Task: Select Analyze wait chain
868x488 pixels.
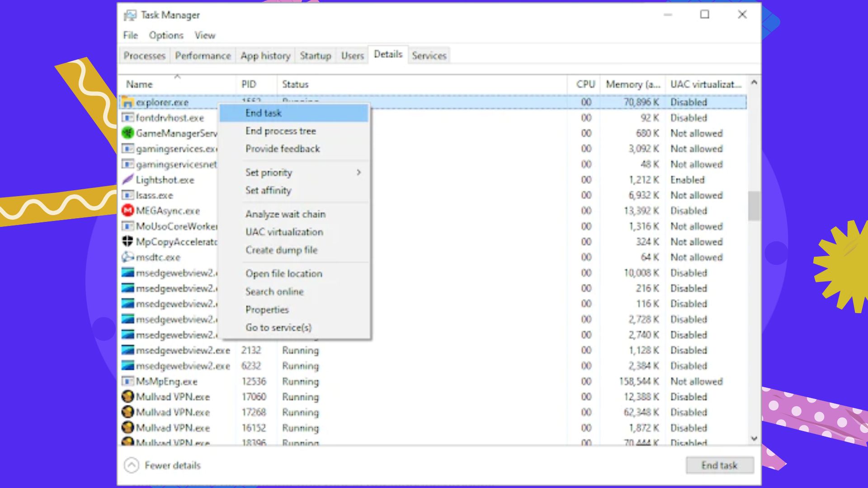Action: tap(294, 214)
